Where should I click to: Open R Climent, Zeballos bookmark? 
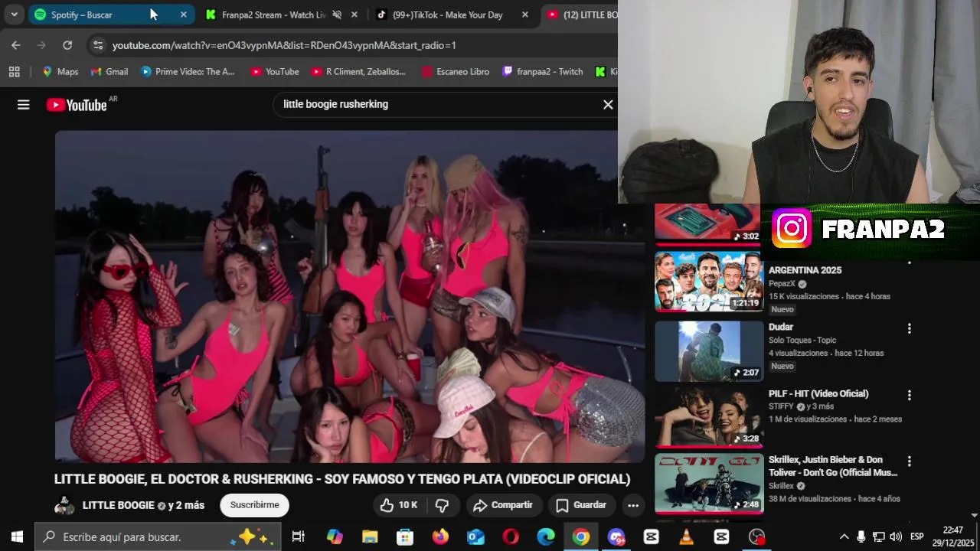point(359,71)
